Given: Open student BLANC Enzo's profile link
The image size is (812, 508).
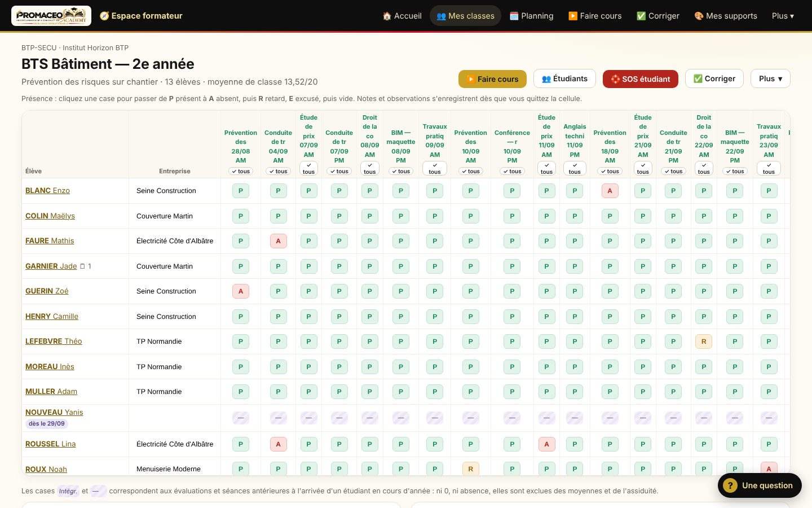Looking at the screenshot, I should point(47,191).
